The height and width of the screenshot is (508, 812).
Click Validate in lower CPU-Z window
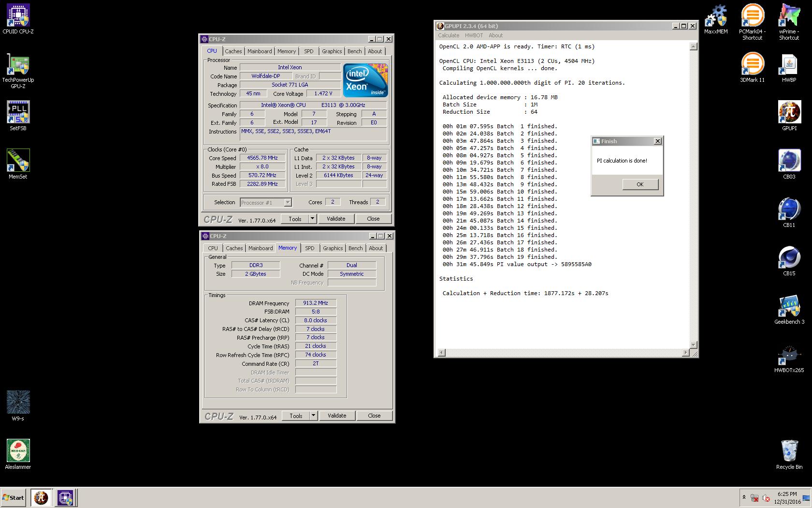pyautogui.click(x=337, y=416)
